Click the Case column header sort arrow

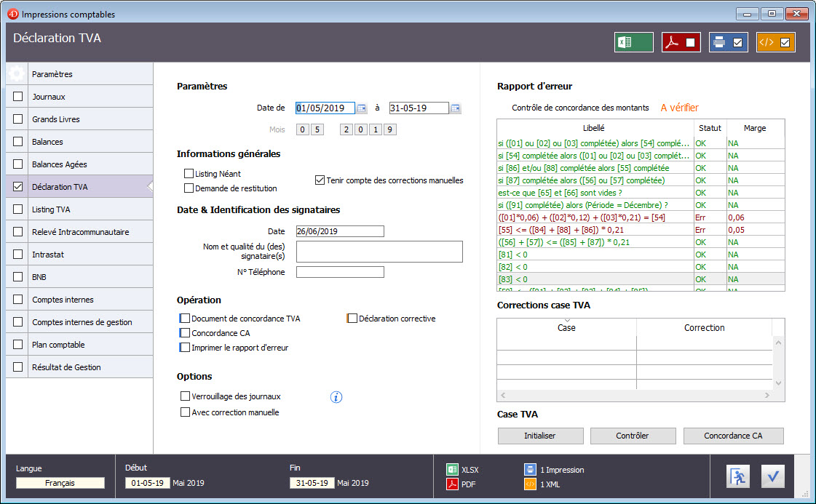(x=566, y=321)
